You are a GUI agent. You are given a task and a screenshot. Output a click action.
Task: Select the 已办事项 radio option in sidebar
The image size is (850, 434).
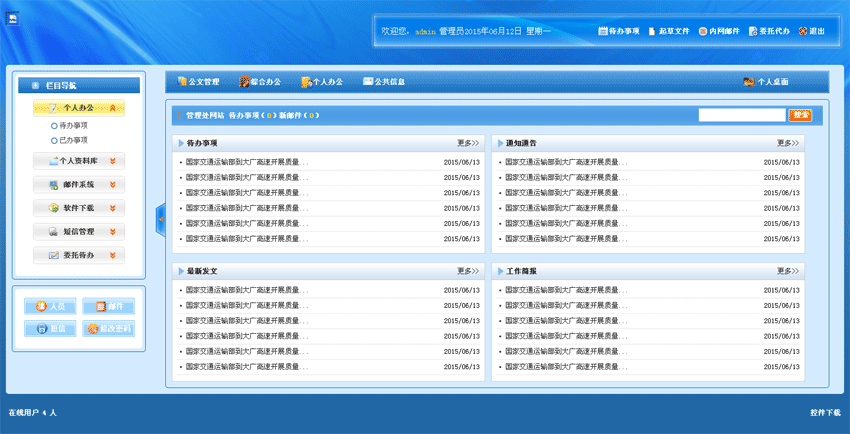click(54, 140)
